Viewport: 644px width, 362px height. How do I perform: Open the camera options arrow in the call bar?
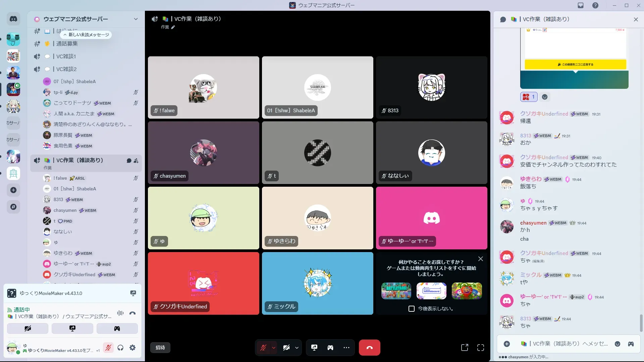tap(297, 348)
